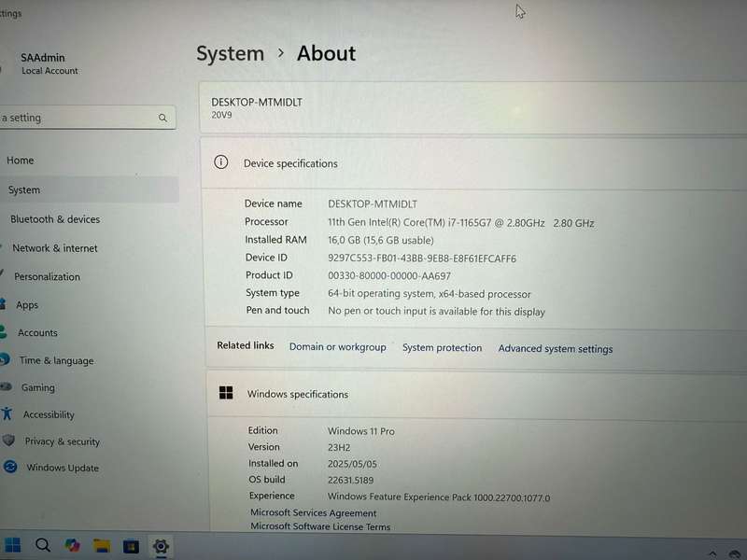747x560 pixels.
Task: Click the Time & language globe icon
Action: coord(5,359)
